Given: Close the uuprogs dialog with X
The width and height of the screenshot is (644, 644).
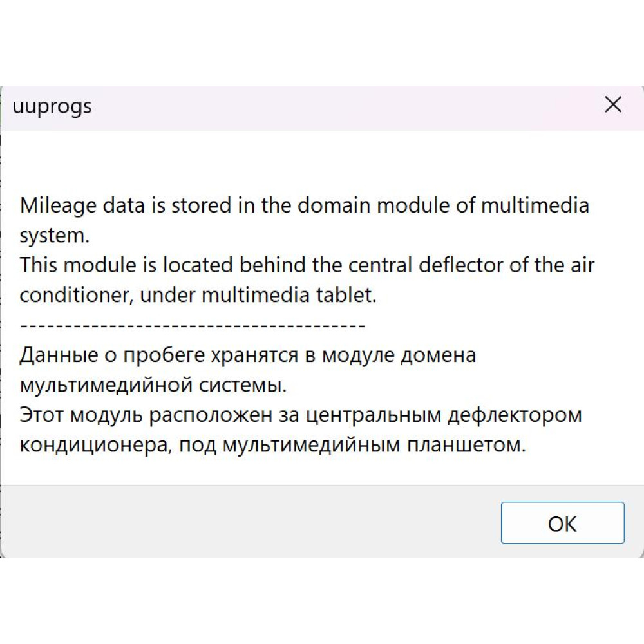Looking at the screenshot, I should click(613, 104).
